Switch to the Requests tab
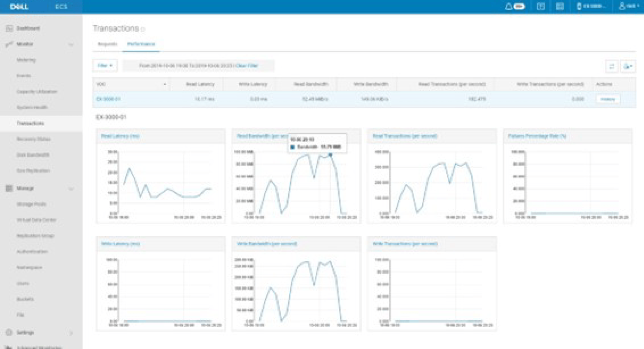 coord(107,44)
